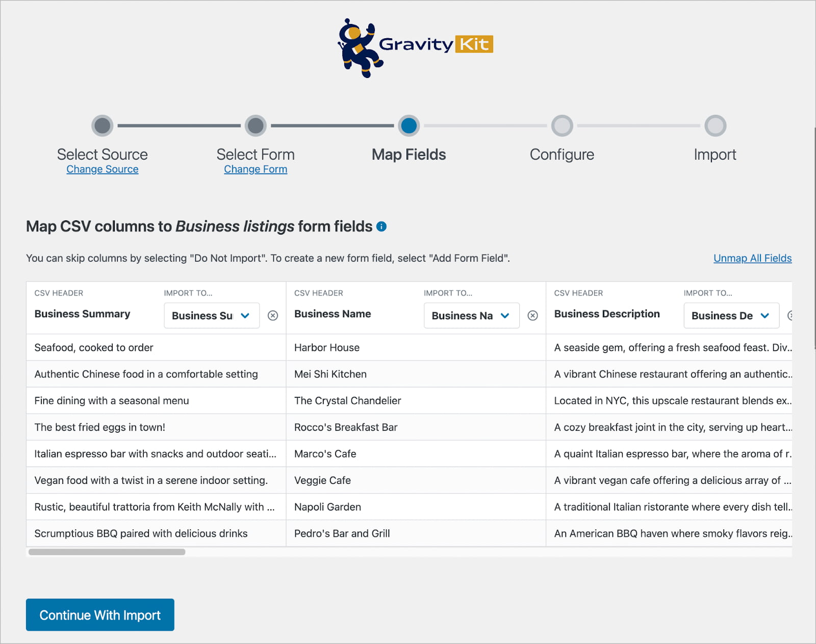Viewport: 816px width, 644px height.
Task: Click the Veggie Cafe name cell
Action: coord(416,480)
